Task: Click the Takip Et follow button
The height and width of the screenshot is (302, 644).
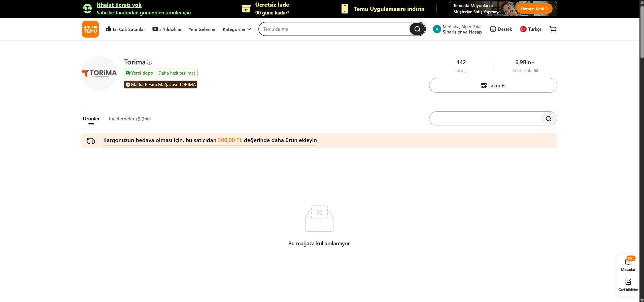Action: [x=493, y=85]
